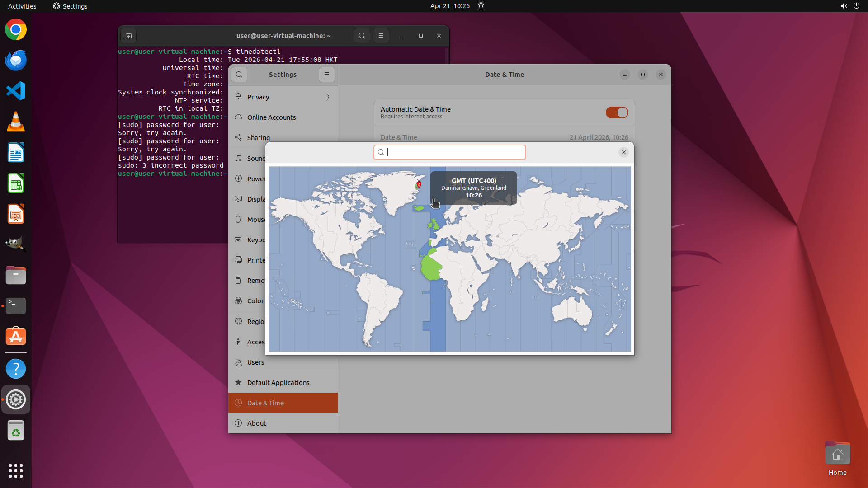Viewport: 868px width, 488px height.
Task: Toggle Automatic Date & Time switch
Action: point(617,113)
